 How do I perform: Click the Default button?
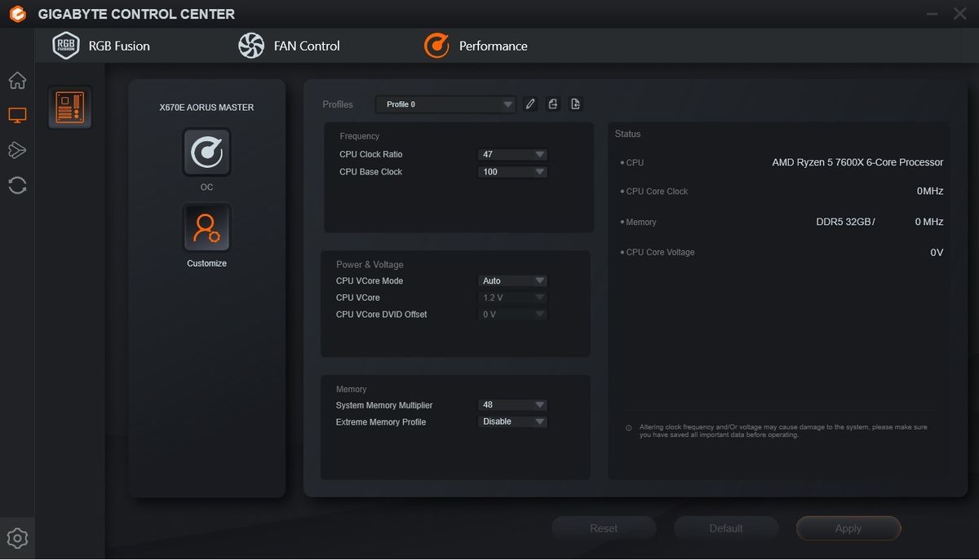726,528
